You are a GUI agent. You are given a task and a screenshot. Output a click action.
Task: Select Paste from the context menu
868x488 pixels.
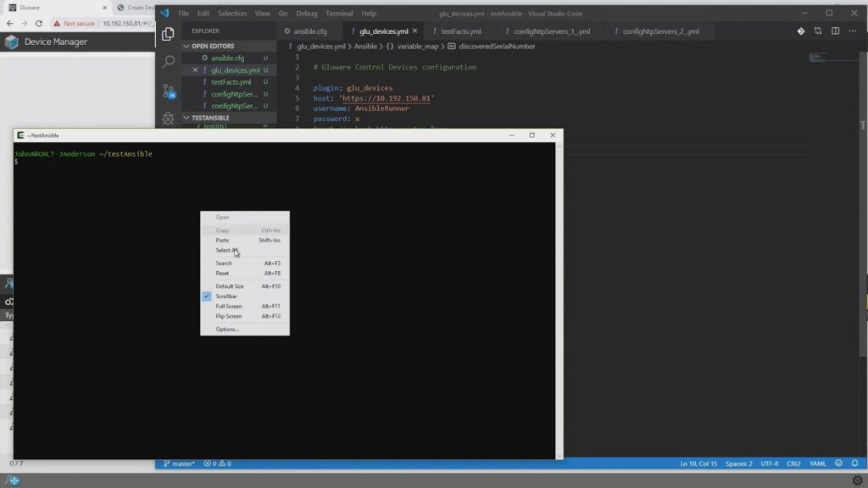click(222, 240)
